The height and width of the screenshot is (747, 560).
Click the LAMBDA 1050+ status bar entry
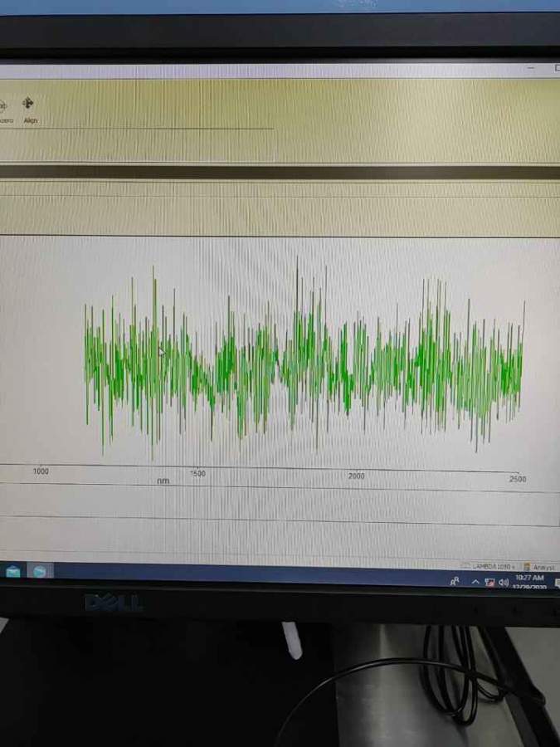tap(493, 566)
